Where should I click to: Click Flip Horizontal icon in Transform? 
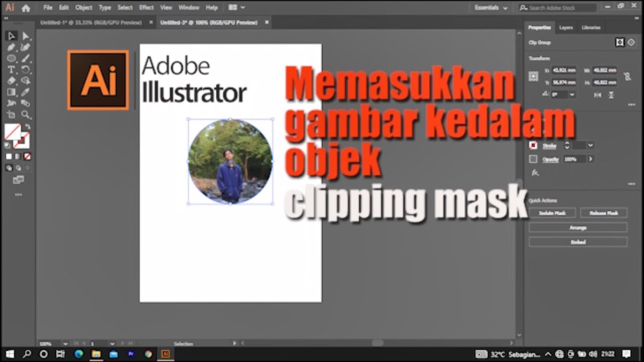coord(597,95)
